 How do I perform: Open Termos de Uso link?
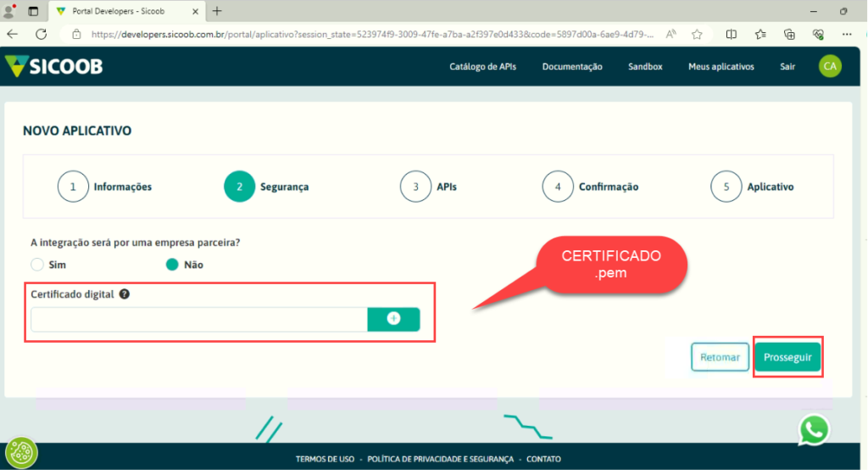click(325, 459)
